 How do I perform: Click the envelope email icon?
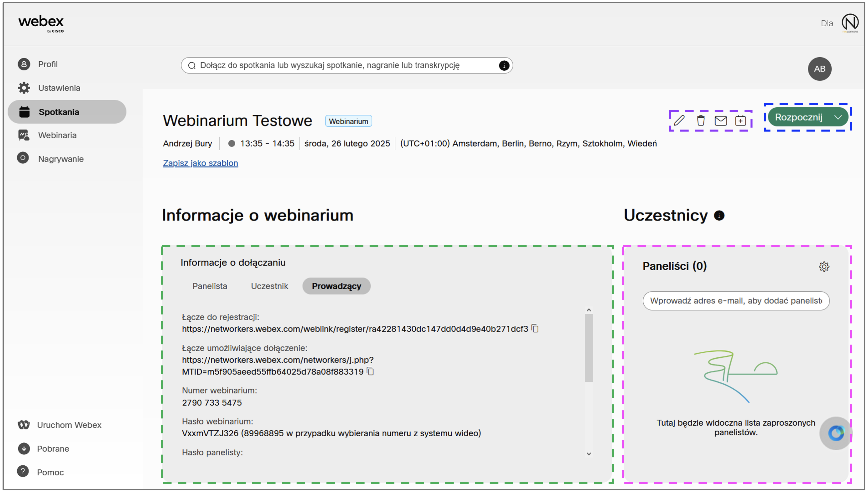pos(721,121)
